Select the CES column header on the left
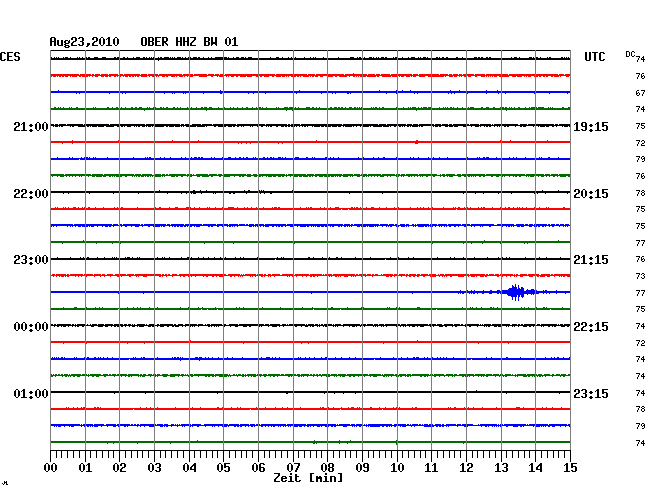This screenshot has width=650, height=494. pyautogui.click(x=10, y=57)
